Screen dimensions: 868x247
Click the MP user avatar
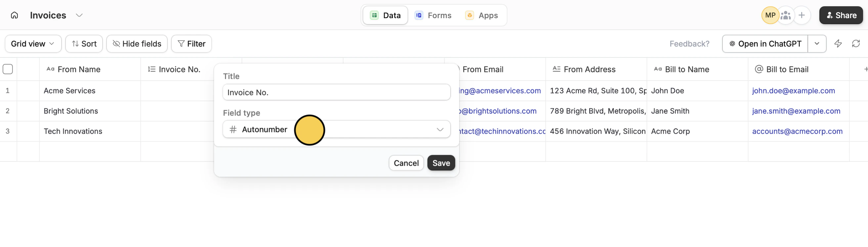[770, 15]
